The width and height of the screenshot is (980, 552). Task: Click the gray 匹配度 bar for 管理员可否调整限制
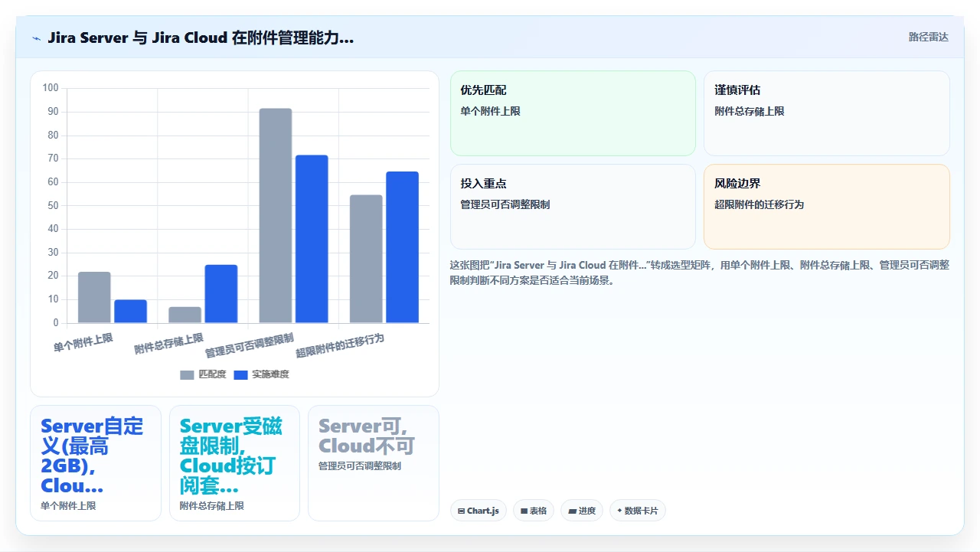pyautogui.click(x=276, y=215)
